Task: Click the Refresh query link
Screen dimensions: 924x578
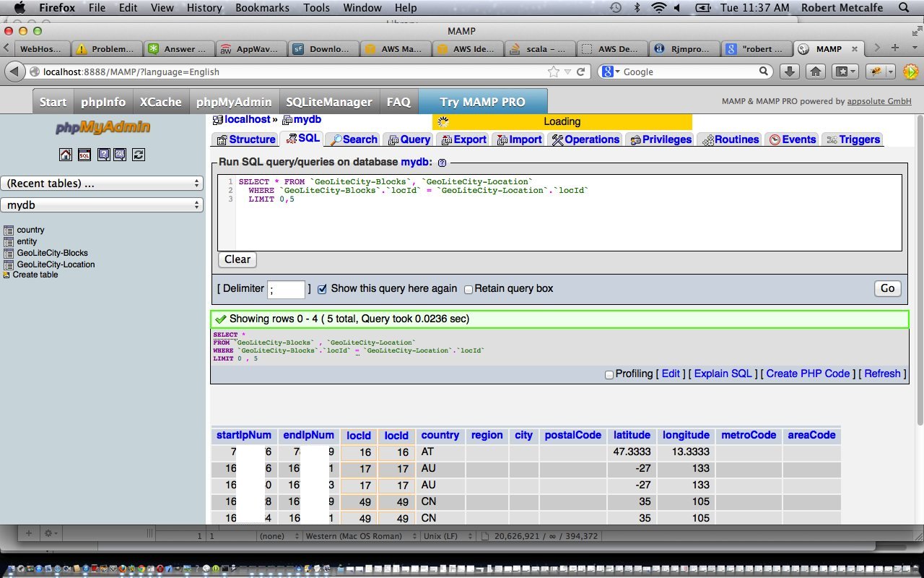Action: pos(882,374)
